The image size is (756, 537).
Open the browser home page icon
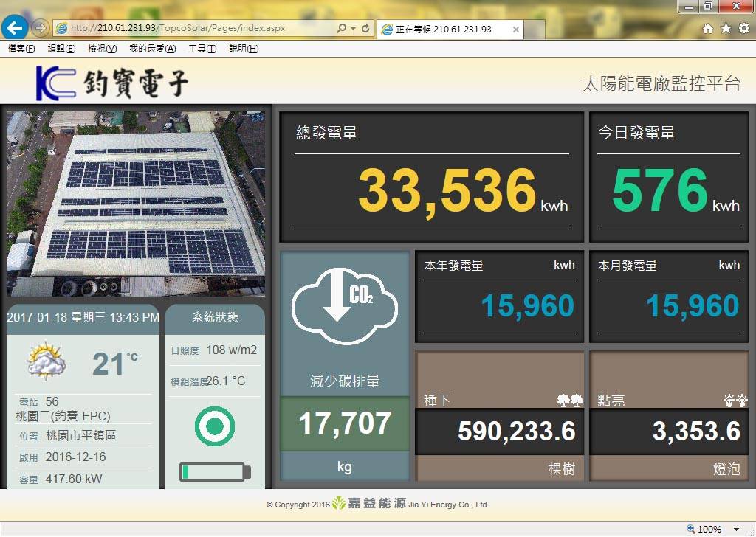(x=707, y=28)
